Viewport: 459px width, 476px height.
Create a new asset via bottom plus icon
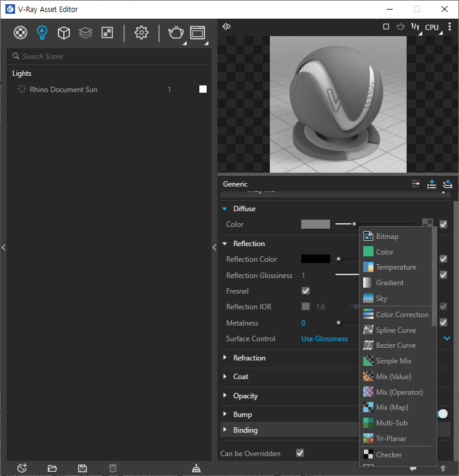click(x=22, y=468)
